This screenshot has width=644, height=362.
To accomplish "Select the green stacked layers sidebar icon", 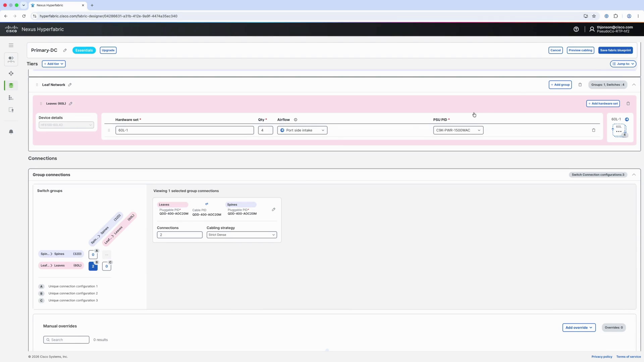I will point(11,85).
